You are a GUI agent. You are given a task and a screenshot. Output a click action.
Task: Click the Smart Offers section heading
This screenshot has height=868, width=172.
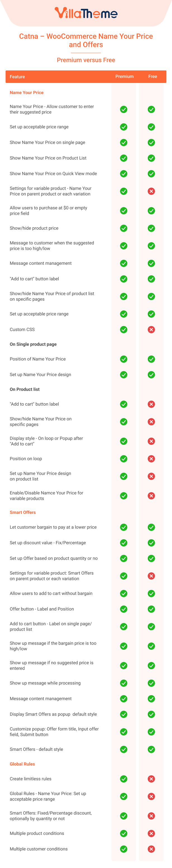coord(23,512)
